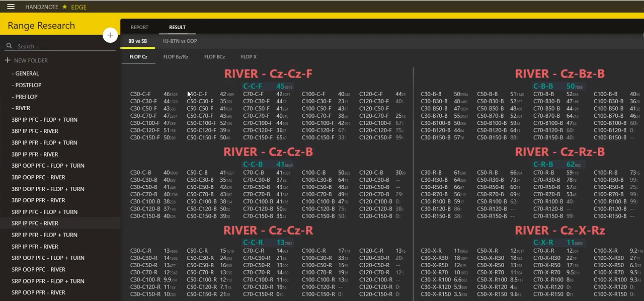
Task: Click the Range Research title
Action: pos(41,26)
